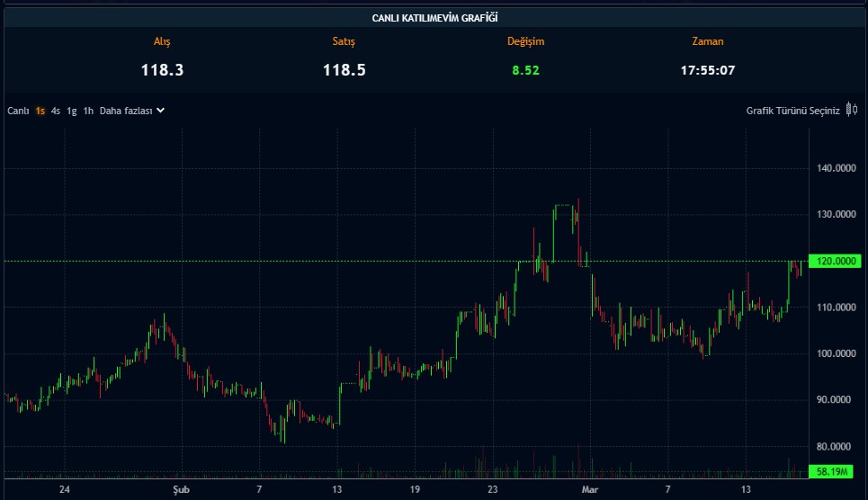Click the Mar date on the time axis
This screenshot has height=500, width=868.
(x=590, y=489)
